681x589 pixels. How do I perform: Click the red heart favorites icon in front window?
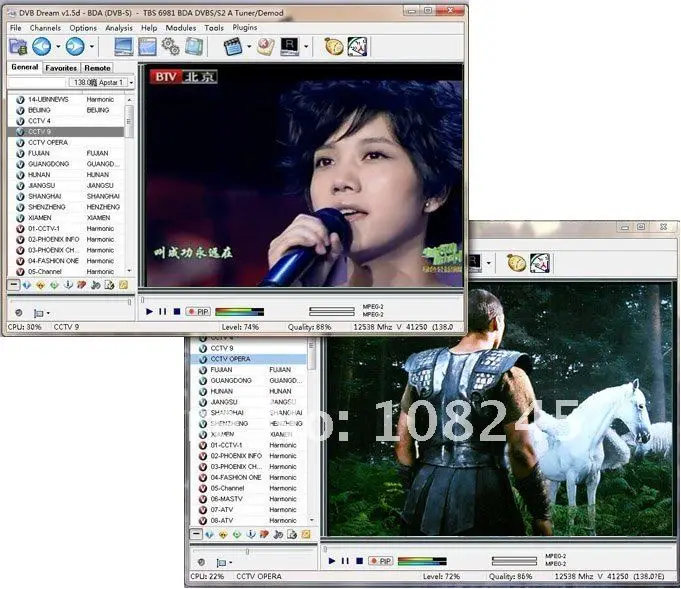tap(82, 285)
